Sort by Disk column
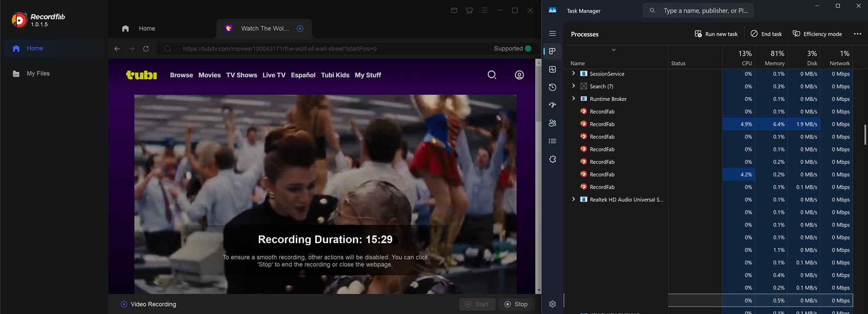The width and height of the screenshot is (868, 314). pyautogui.click(x=803, y=58)
